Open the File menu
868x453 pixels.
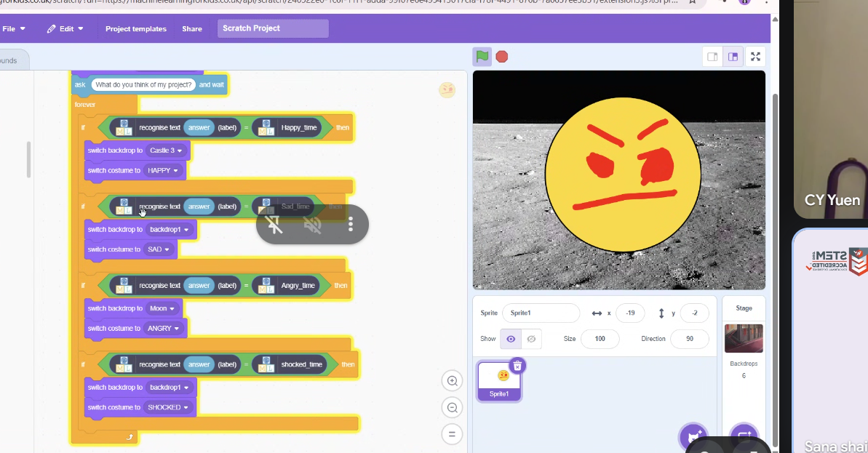coord(14,28)
